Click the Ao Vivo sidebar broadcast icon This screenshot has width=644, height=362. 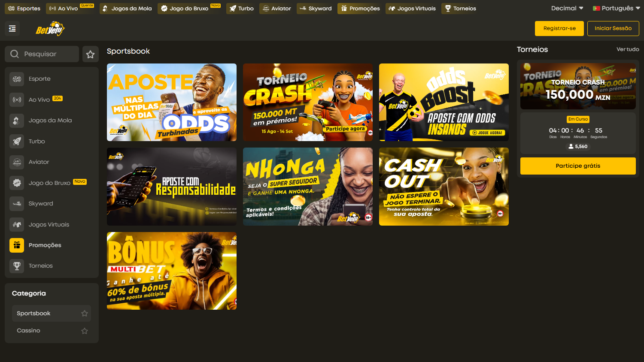pyautogui.click(x=17, y=100)
